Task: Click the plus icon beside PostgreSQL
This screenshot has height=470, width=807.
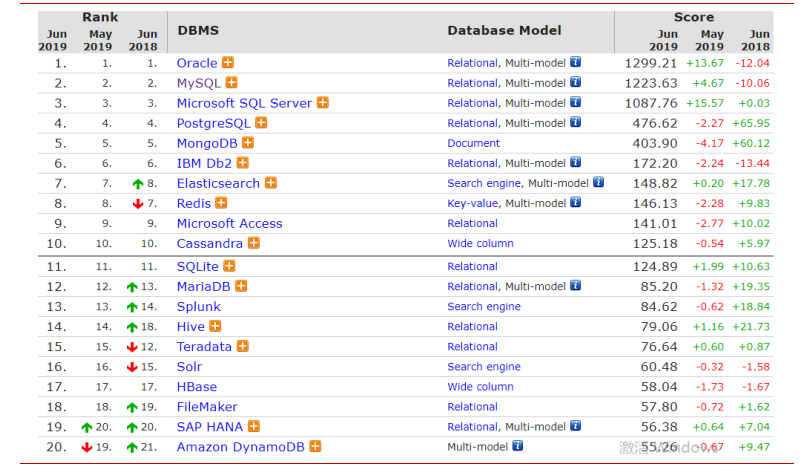Action: (x=261, y=123)
